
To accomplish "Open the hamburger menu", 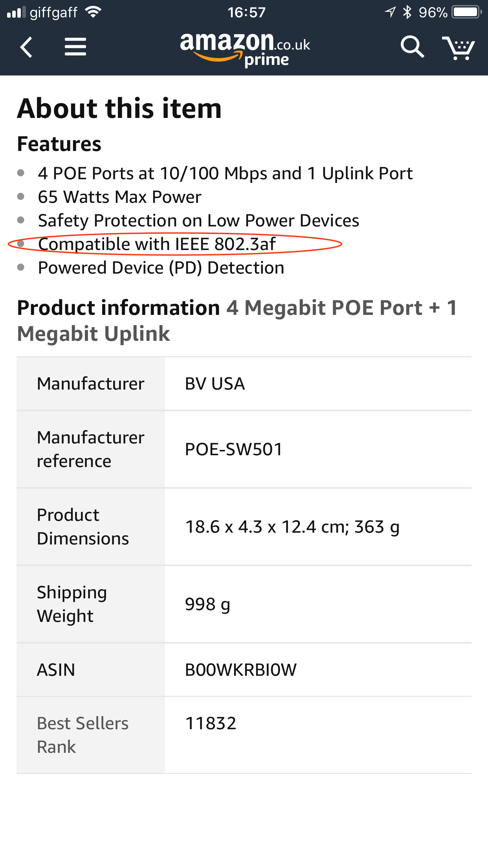I will pos(75,47).
